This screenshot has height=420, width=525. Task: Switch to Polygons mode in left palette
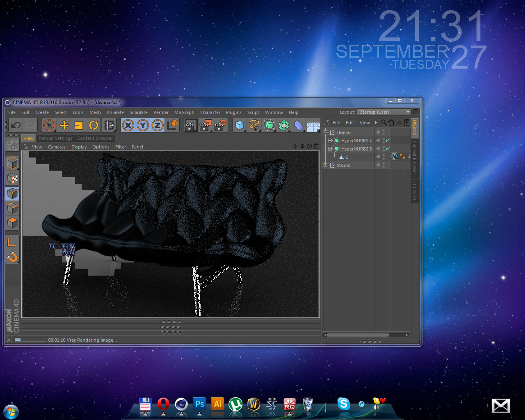[13, 223]
